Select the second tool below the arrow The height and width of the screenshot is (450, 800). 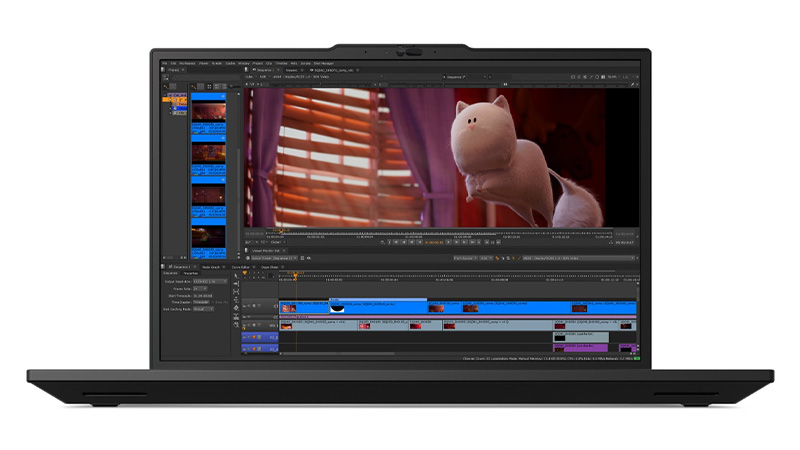pyautogui.click(x=236, y=284)
